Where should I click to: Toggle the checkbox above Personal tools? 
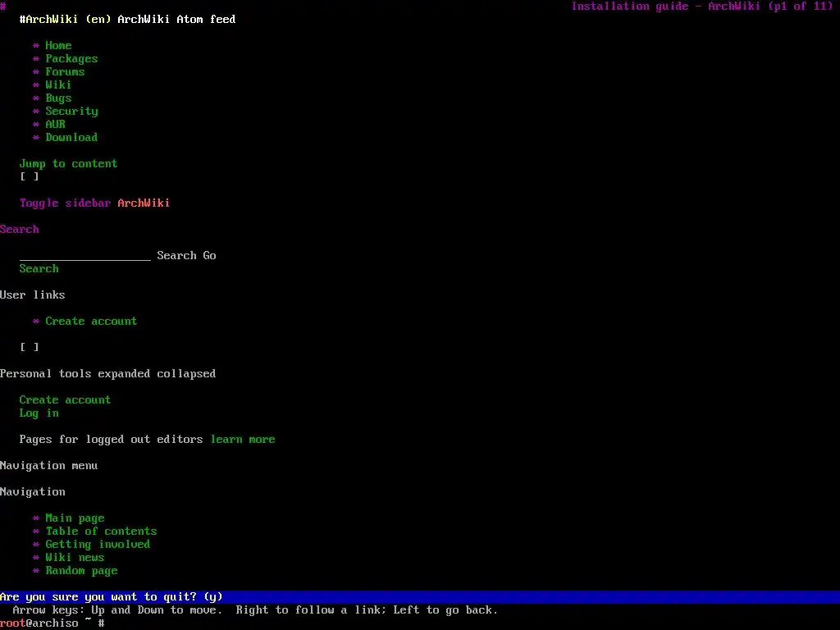(30, 347)
